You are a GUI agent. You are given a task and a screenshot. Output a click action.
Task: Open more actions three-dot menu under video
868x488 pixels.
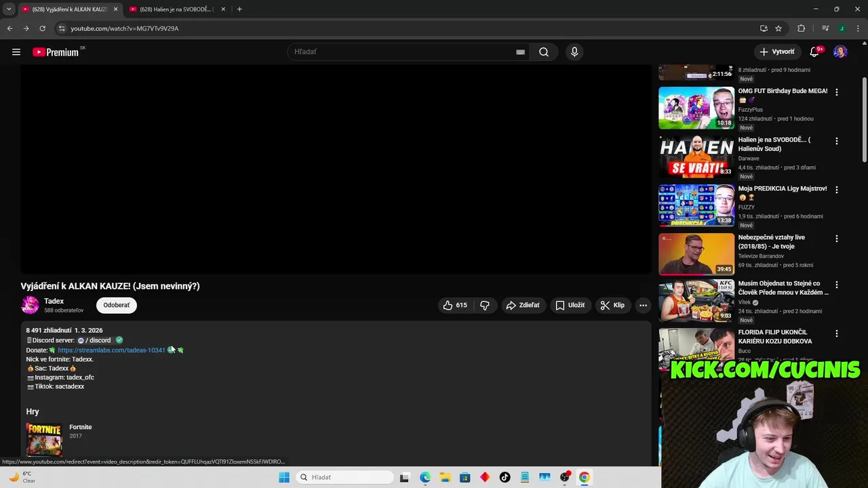pos(643,305)
